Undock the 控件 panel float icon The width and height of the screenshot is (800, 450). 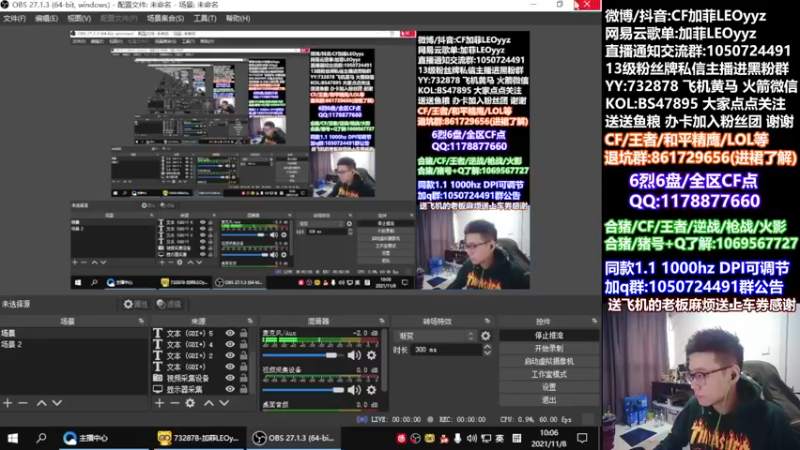click(594, 321)
